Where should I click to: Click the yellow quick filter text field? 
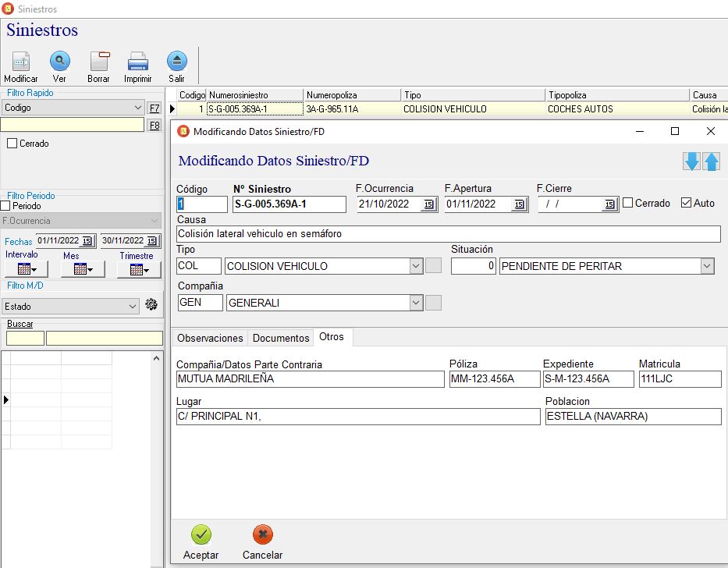click(73, 125)
